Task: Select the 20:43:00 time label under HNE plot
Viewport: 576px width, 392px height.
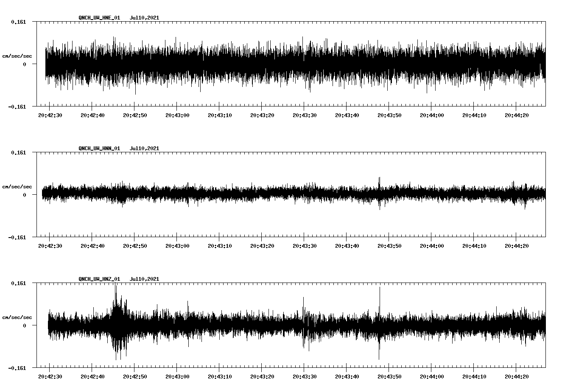Action: pyautogui.click(x=177, y=115)
